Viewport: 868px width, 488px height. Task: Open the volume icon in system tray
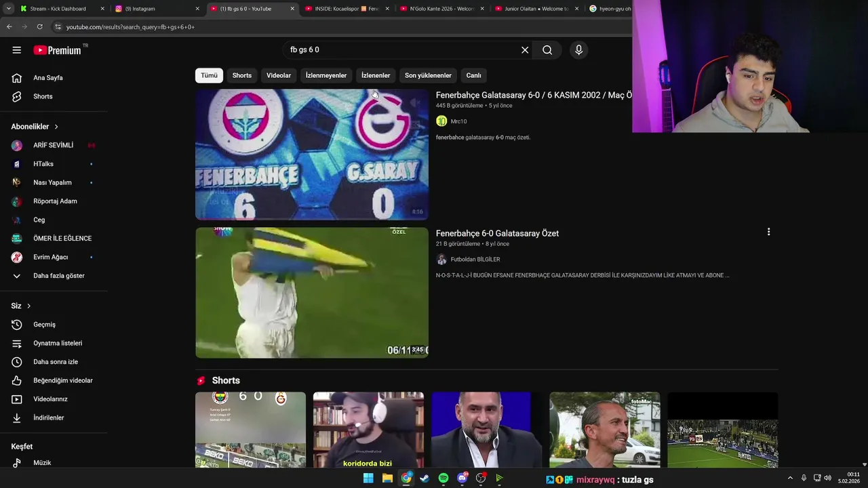click(827, 479)
